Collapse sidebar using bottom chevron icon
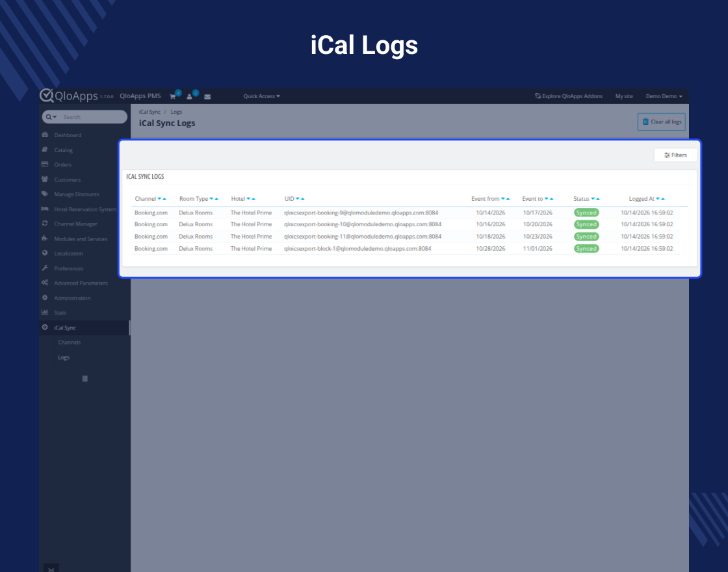The width and height of the screenshot is (728, 572). coord(51,568)
